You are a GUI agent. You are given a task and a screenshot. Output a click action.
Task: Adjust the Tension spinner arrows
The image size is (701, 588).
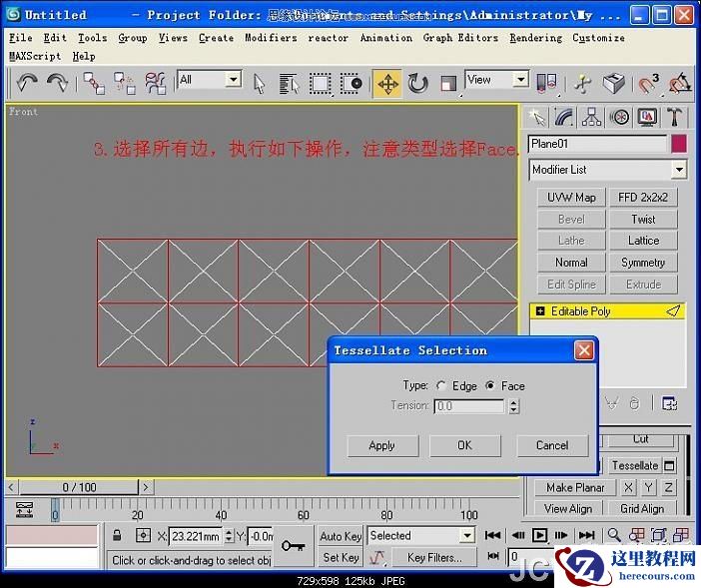click(x=514, y=406)
